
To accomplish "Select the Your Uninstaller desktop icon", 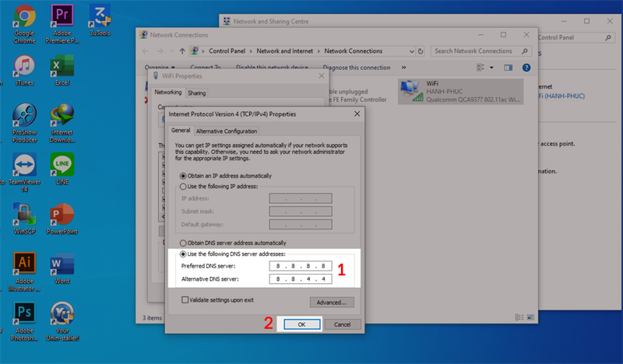I will tap(62, 321).
